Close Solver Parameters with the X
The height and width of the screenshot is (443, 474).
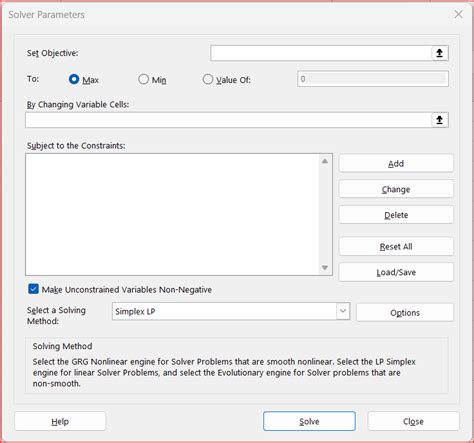[459, 14]
